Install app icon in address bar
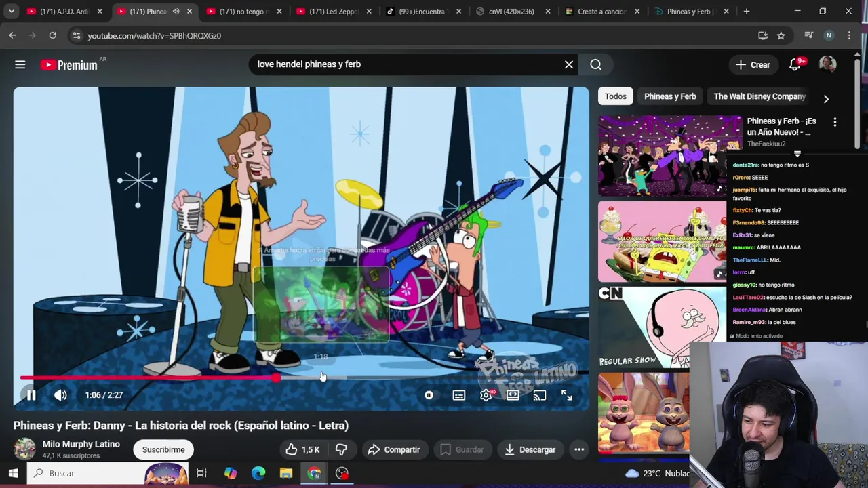 [763, 35]
